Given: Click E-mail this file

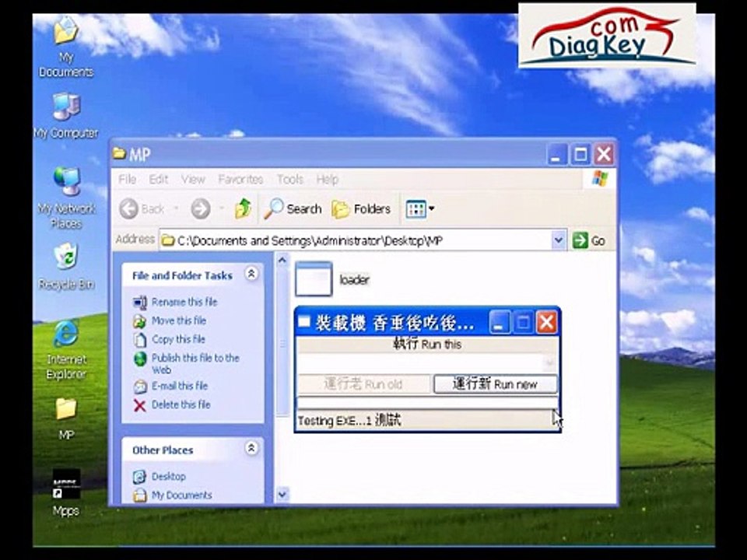Looking at the screenshot, I should 179,387.
